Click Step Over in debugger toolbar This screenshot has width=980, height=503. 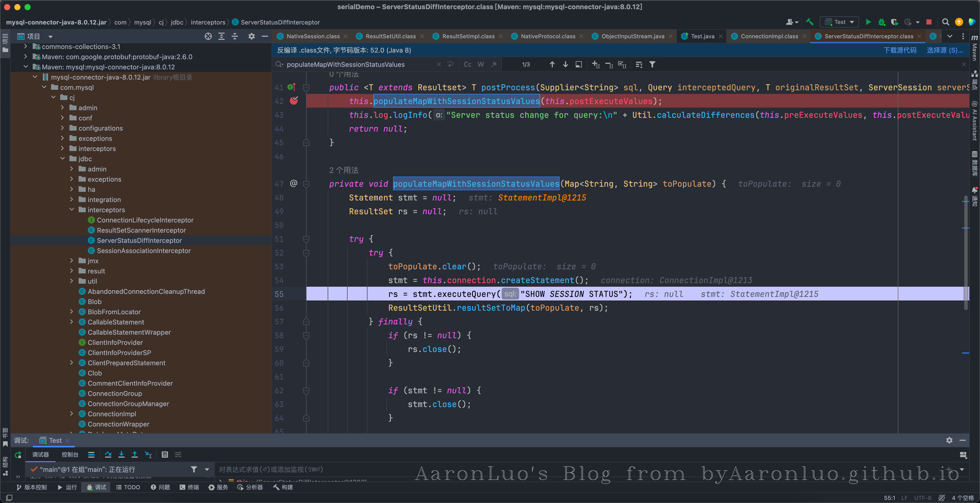(108, 454)
